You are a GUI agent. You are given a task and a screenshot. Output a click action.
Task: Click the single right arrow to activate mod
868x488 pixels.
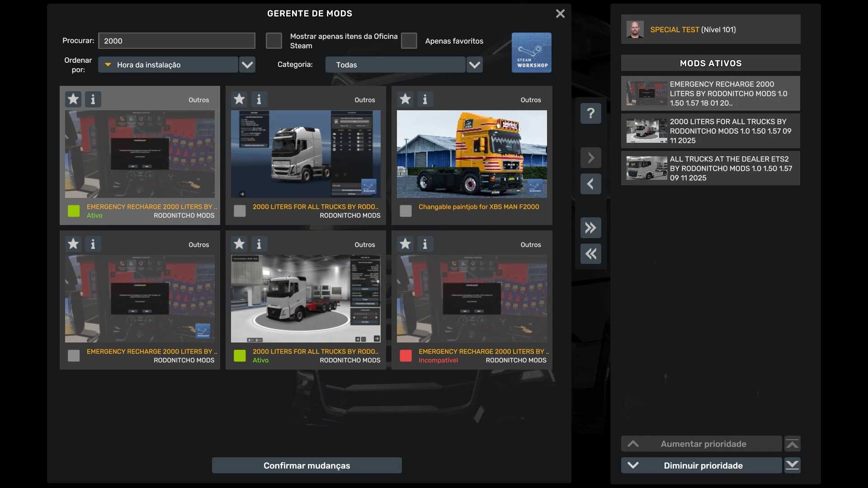pyautogui.click(x=590, y=158)
